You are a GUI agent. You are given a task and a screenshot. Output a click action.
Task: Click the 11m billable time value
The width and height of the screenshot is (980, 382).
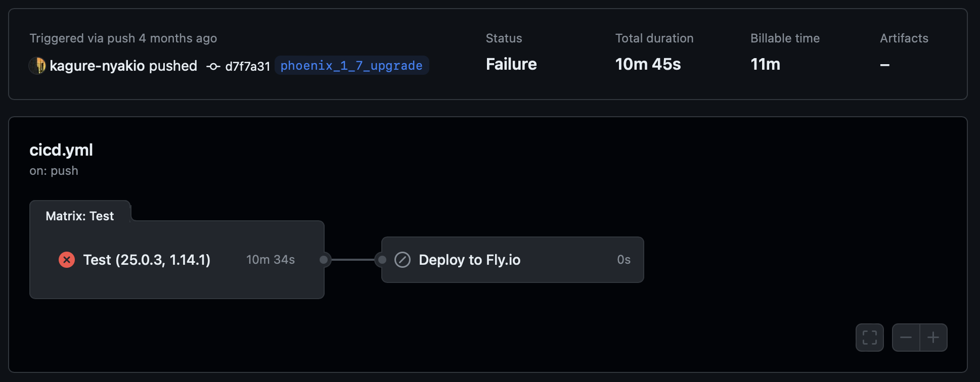765,65
